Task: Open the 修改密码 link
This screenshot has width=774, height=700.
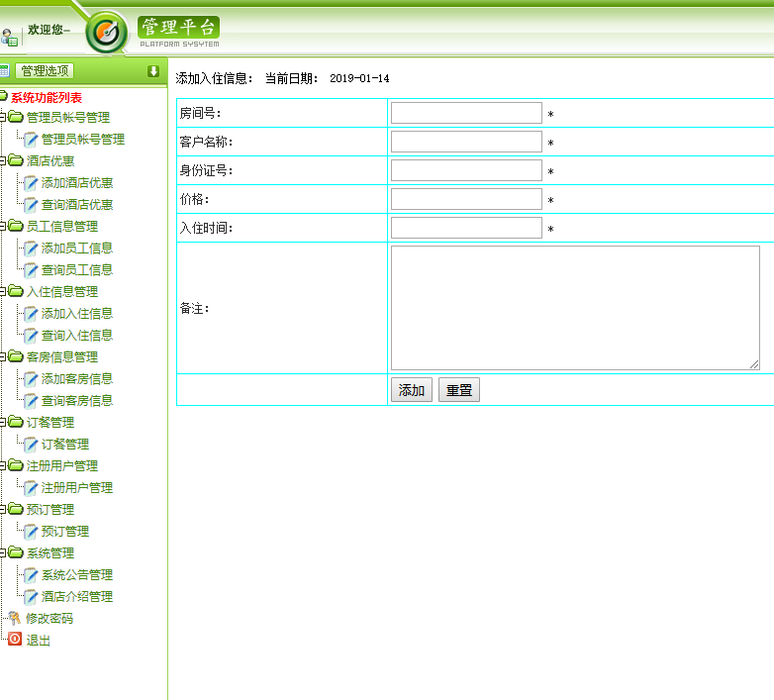Action: [x=49, y=618]
